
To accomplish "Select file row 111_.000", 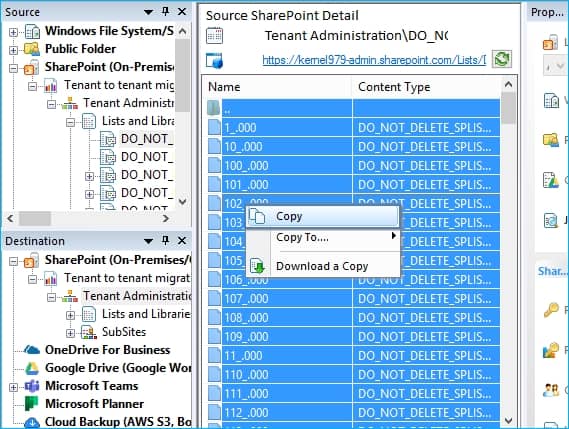I will [354, 393].
